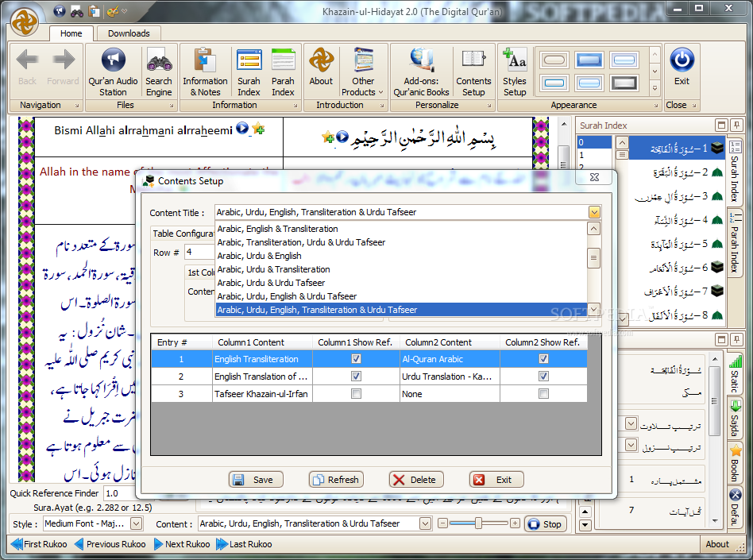The image size is (753, 560).
Task: Select 'Urdu Translation - Ka...' cell
Action: [450, 377]
